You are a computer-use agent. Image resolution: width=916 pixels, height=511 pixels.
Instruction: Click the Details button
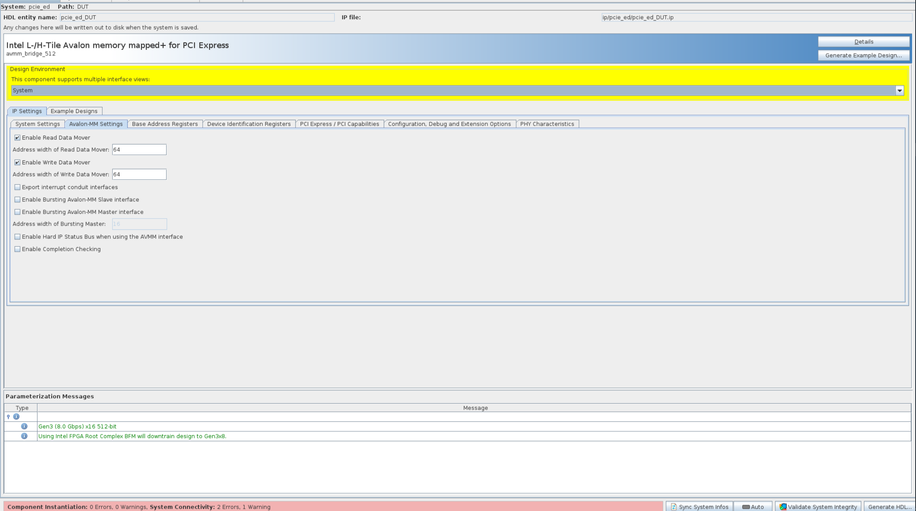pos(863,41)
